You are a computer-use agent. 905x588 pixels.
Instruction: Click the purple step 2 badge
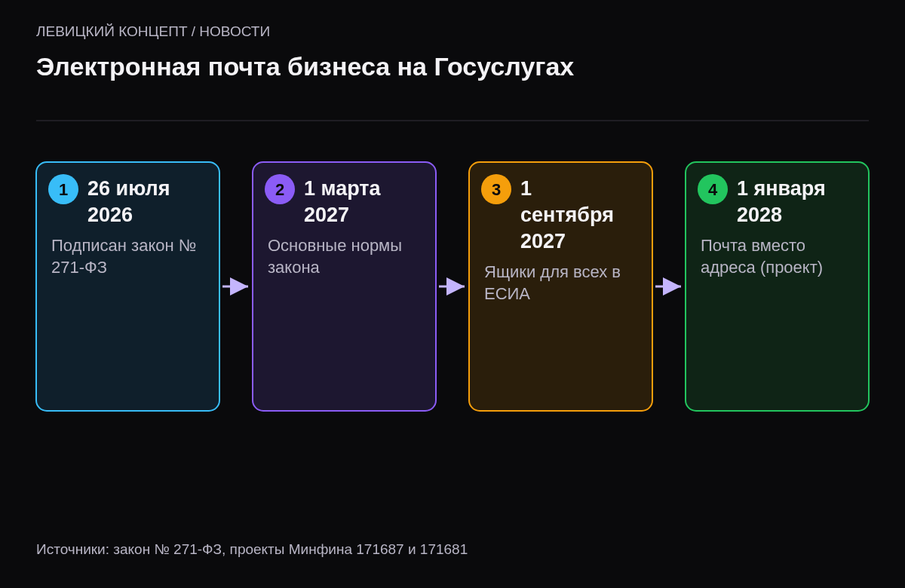pyautogui.click(x=280, y=189)
